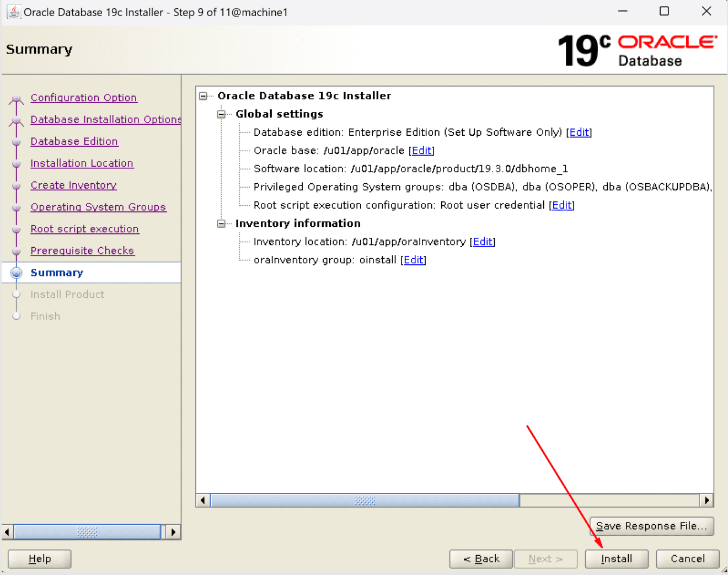Collapse the Inventory information section

pyautogui.click(x=221, y=223)
